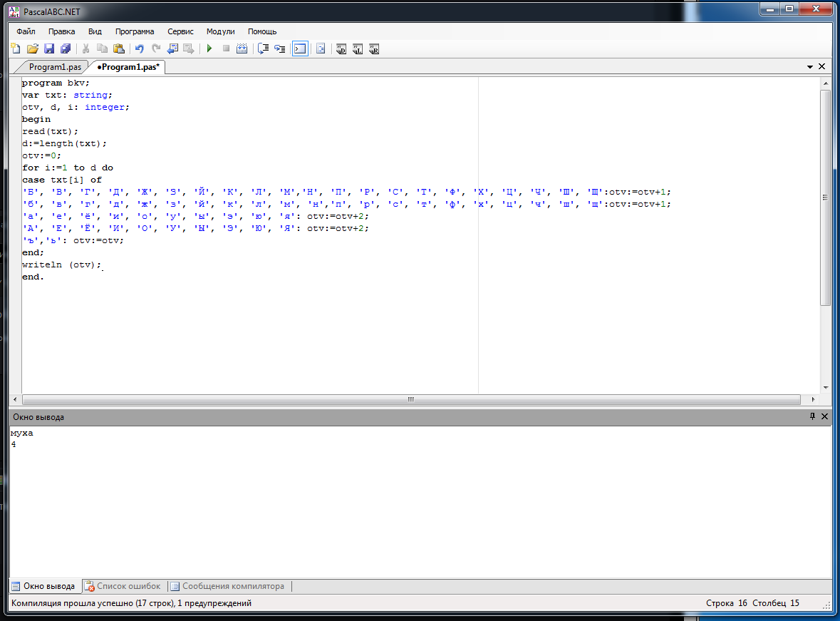Open the Файл menu

(26, 31)
